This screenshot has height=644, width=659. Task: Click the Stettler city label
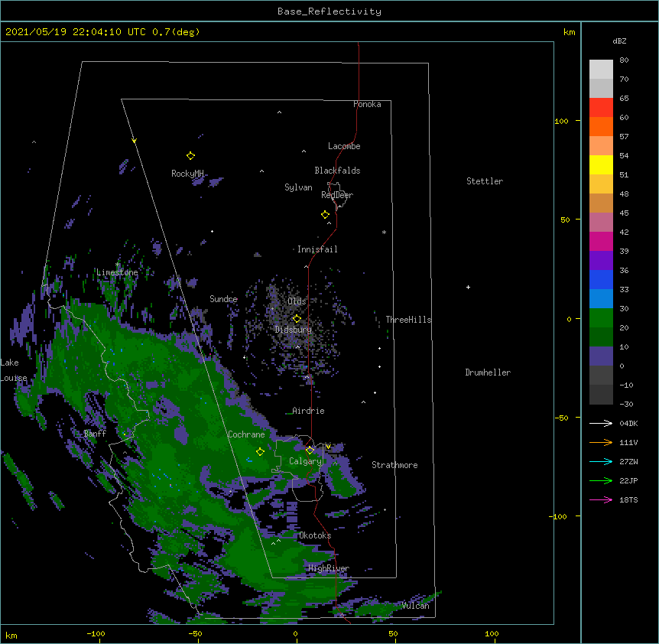tap(485, 181)
